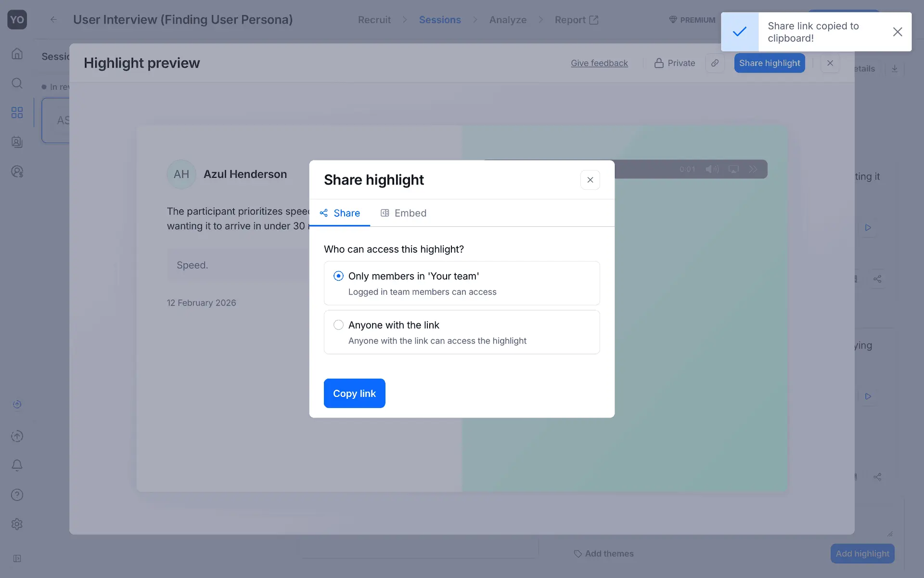
Task: Dismiss the clipboard notification toast
Action: [897, 32]
